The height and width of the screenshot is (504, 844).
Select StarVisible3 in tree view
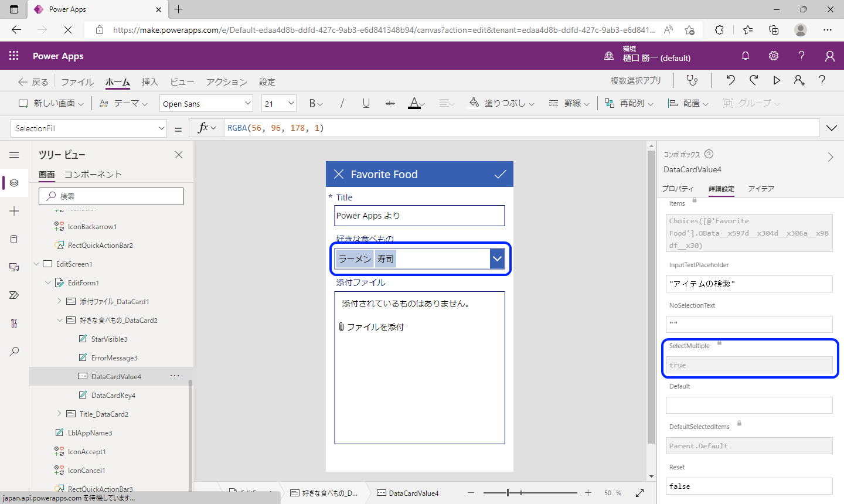pyautogui.click(x=109, y=339)
